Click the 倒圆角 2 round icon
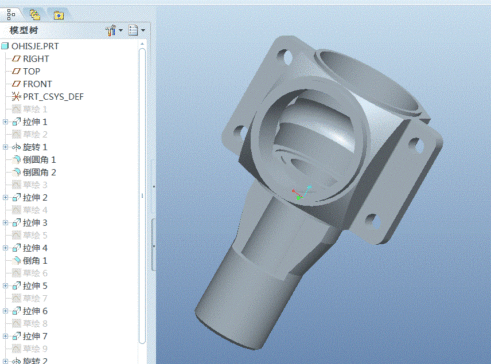The width and height of the screenshot is (491, 364). point(16,172)
